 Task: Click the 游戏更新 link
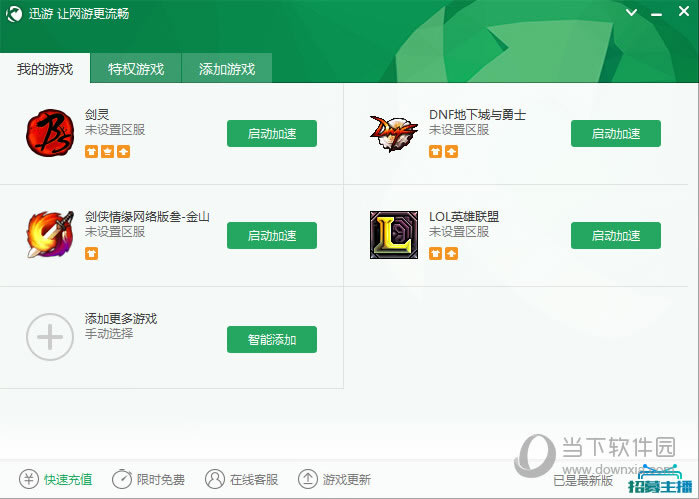[346, 479]
